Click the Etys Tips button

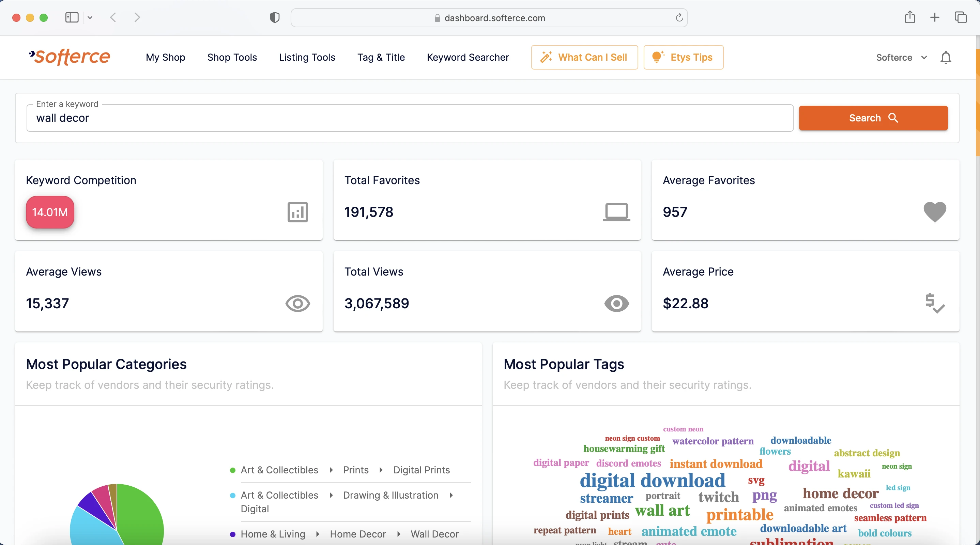click(683, 58)
